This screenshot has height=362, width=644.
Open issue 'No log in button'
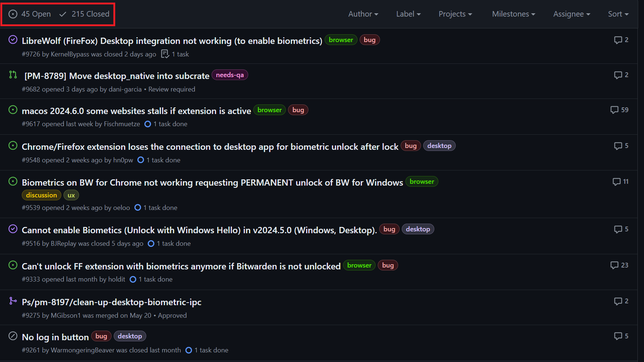point(55,337)
